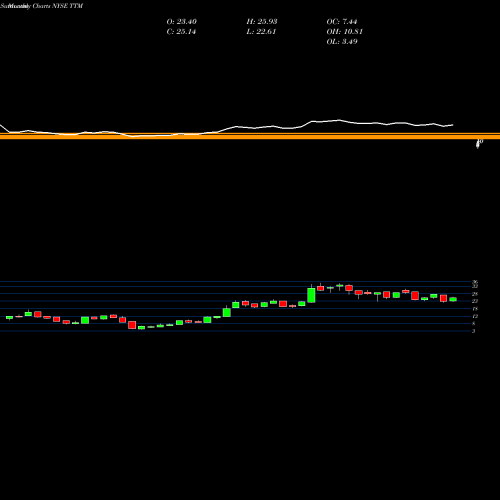This screenshot has height=500, width=500.
Task: Click the price axis label 28
Action: point(475,294)
